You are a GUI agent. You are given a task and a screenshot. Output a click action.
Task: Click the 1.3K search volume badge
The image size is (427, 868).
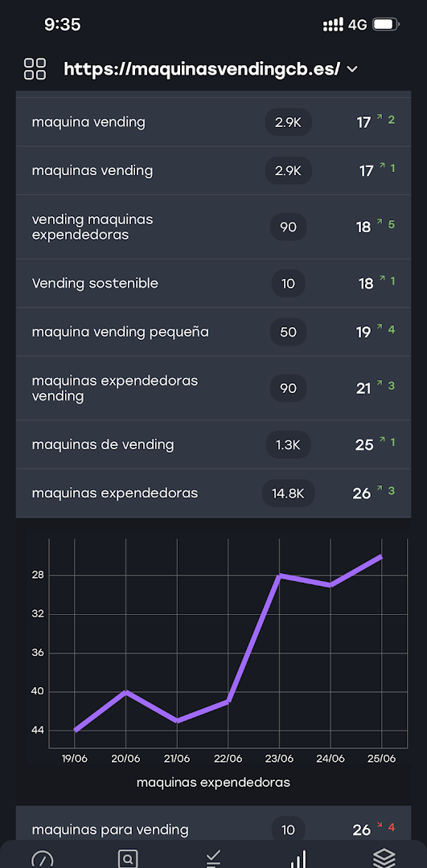[x=288, y=444]
